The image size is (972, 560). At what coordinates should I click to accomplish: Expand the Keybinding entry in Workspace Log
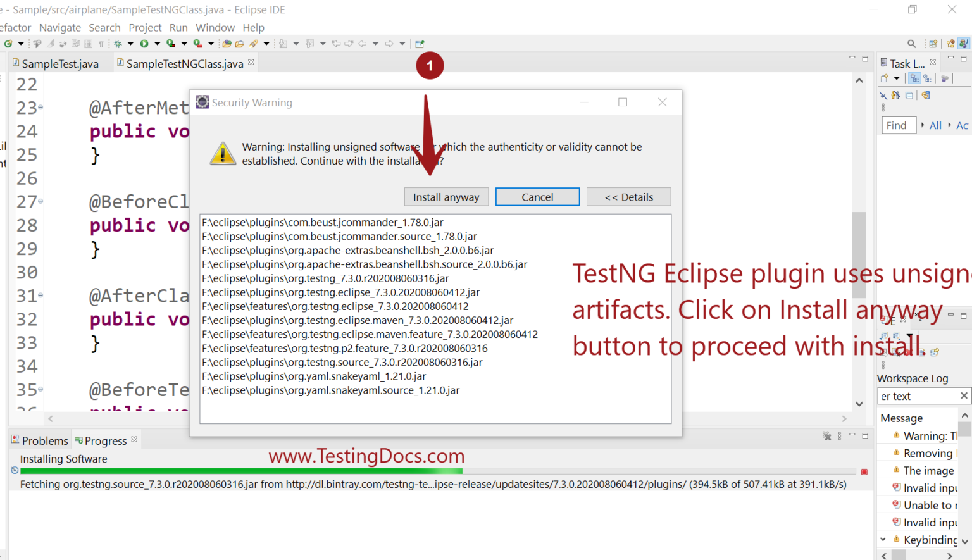tap(883, 540)
